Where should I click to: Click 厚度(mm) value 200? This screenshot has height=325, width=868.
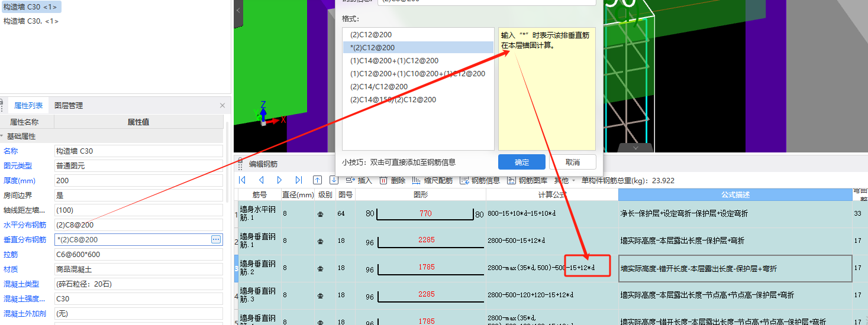[138, 181]
